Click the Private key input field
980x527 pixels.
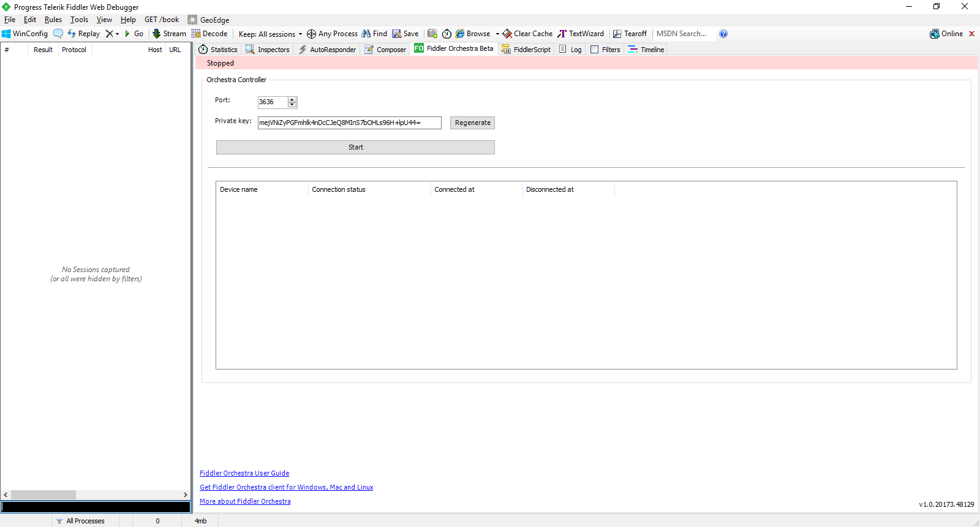(349, 123)
